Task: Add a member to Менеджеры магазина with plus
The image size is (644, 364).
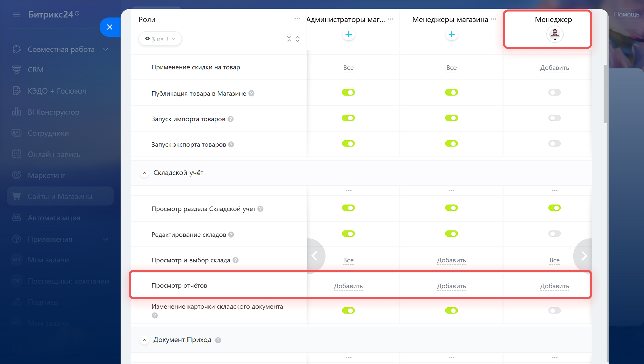Action: pos(451,34)
